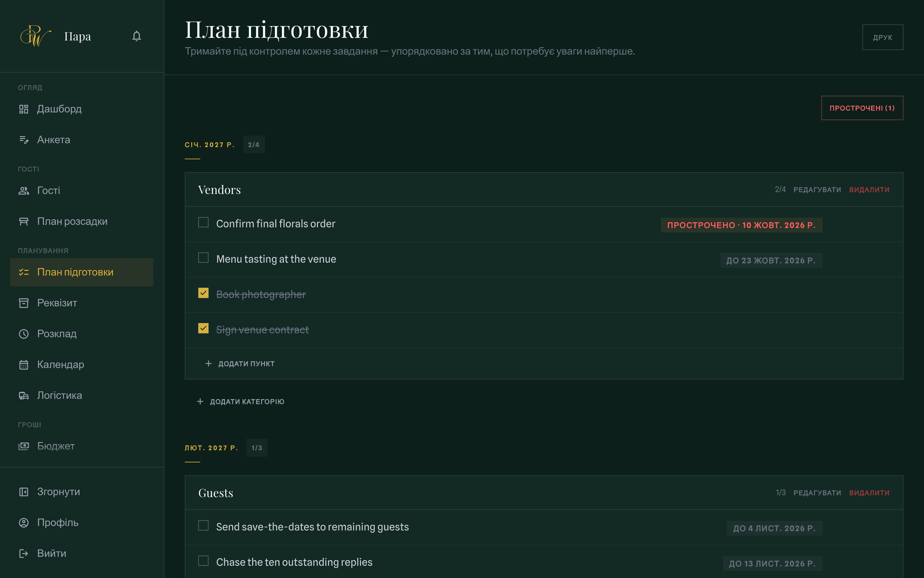The height and width of the screenshot is (578, 924).
Task: Click the Дашборд grid icon
Action: 24,109
